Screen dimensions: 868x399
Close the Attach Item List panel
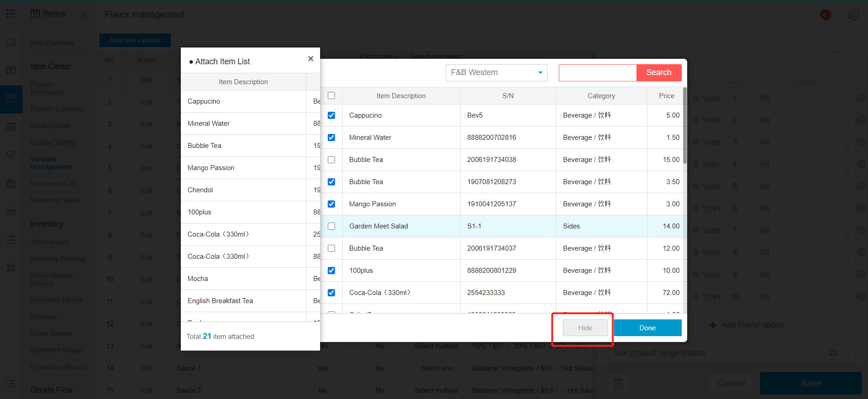tap(311, 59)
